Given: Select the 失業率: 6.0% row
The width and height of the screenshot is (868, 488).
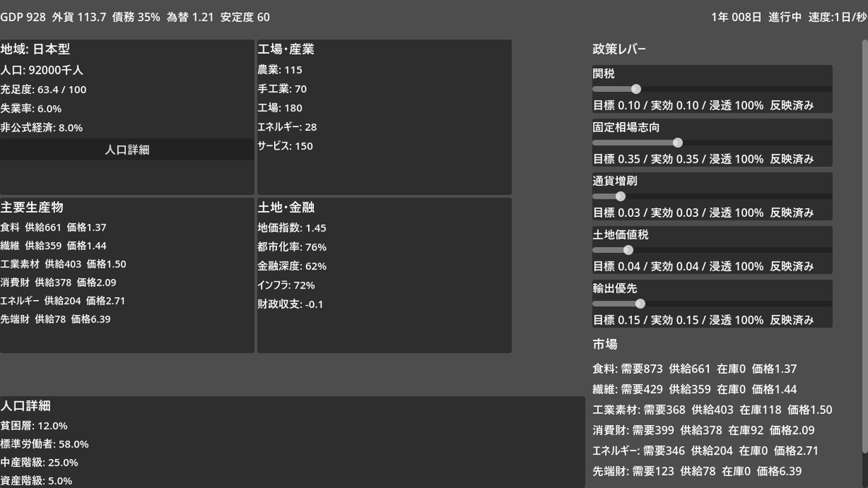Looking at the screenshot, I should [30, 108].
